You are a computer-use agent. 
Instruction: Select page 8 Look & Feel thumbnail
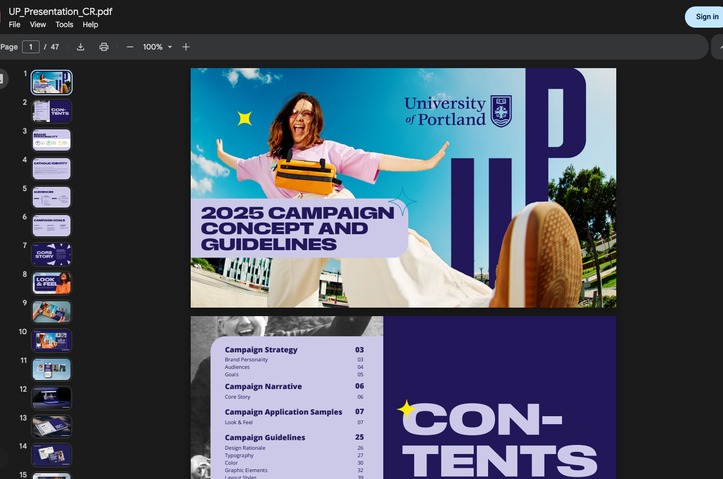tap(52, 283)
